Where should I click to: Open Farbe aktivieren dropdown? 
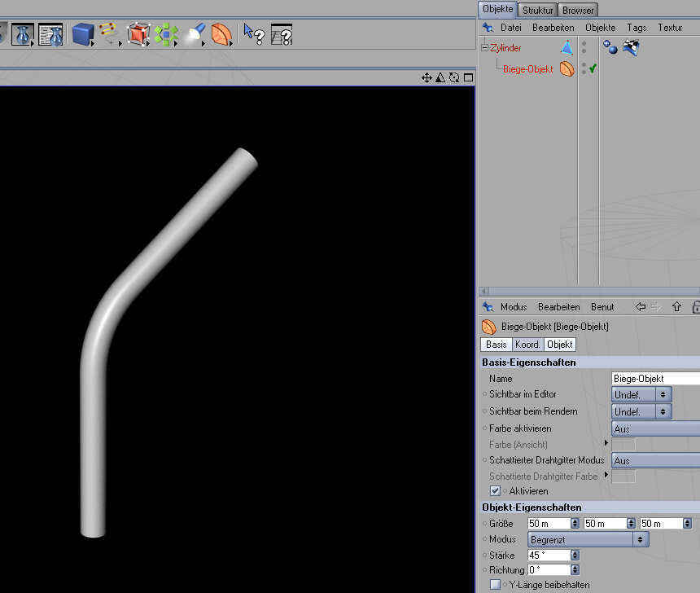point(656,429)
